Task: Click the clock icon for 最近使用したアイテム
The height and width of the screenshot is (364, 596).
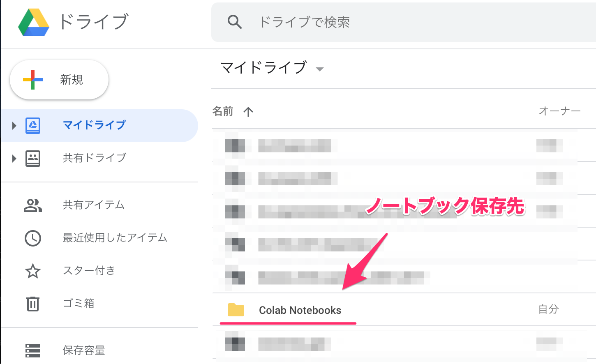Action: (x=33, y=237)
